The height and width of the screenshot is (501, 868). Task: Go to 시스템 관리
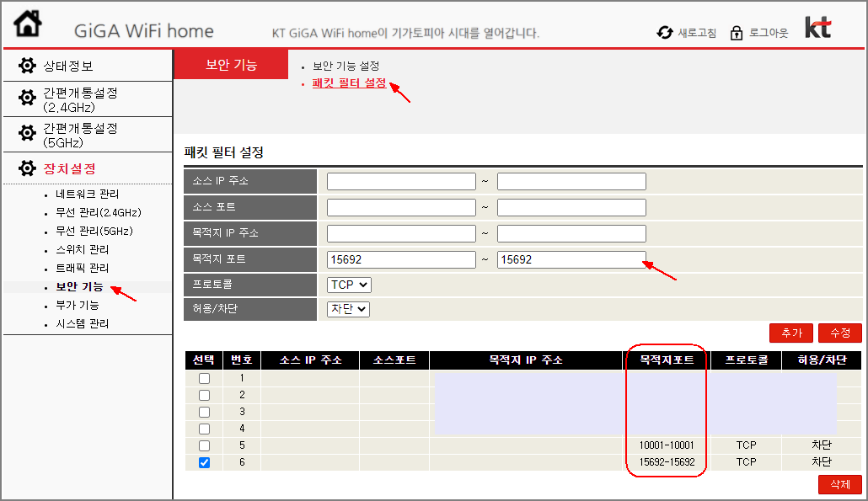tap(82, 323)
